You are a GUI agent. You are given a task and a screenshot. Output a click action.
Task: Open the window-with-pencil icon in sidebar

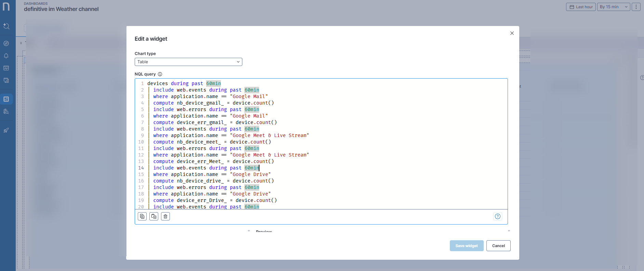click(6, 80)
